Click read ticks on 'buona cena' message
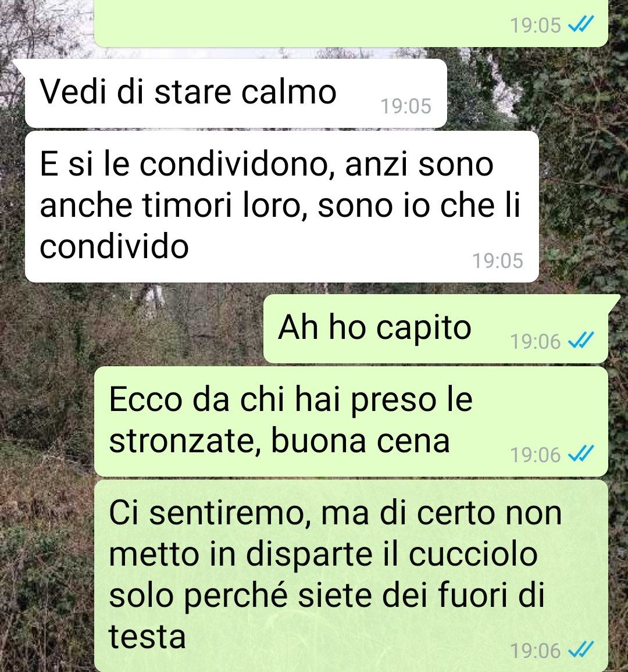 [x=581, y=454]
